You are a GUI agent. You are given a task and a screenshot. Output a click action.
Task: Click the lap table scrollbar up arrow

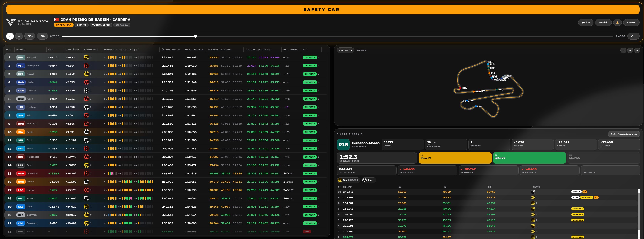[x=639, y=191]
